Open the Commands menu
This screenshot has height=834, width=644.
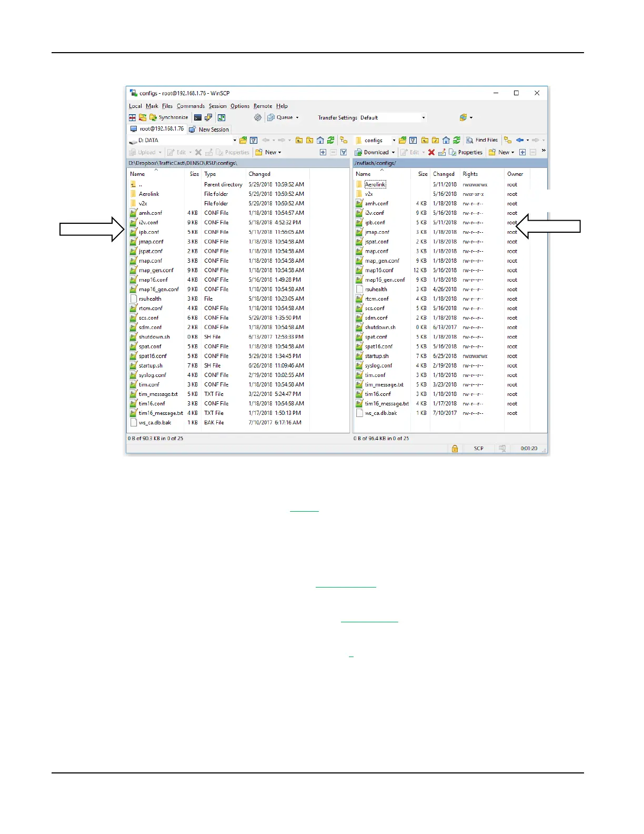pyautogui.click(x=190, y=106)
